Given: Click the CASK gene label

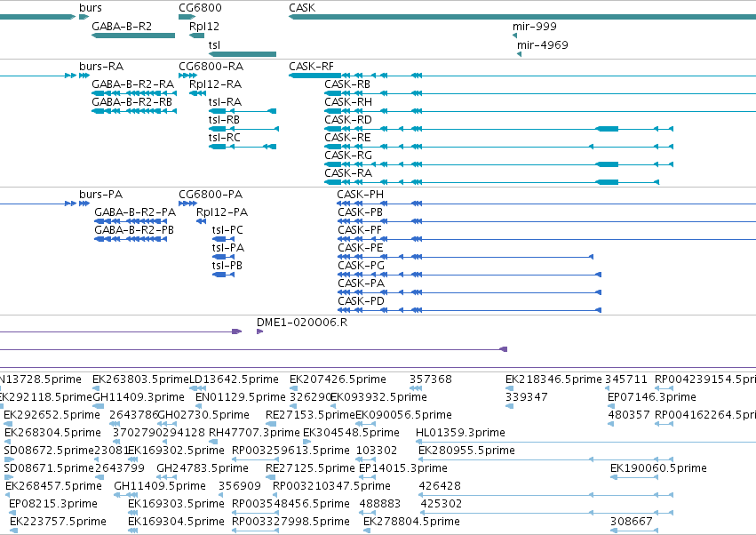Looking at the screenshot, I should (x=302, y=8).
